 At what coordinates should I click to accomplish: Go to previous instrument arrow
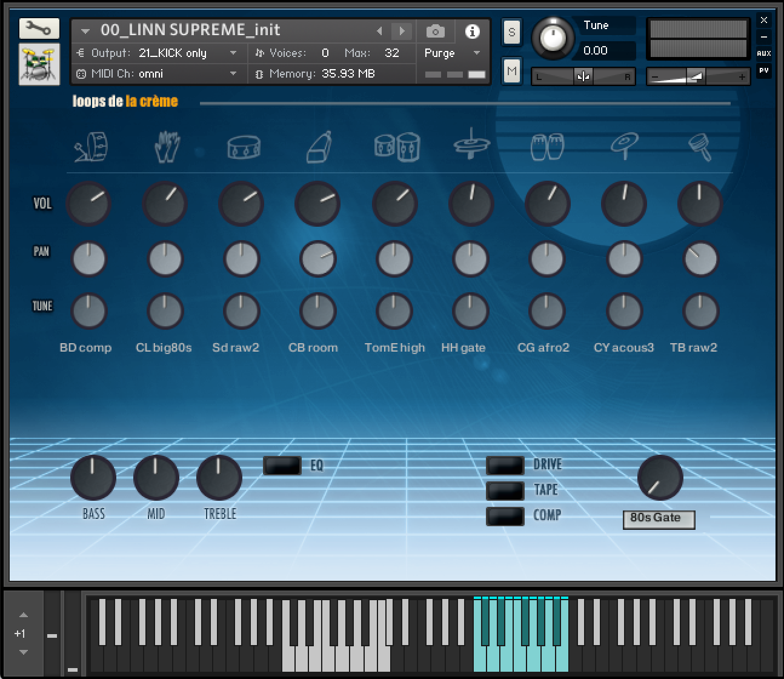coord(380,31)
